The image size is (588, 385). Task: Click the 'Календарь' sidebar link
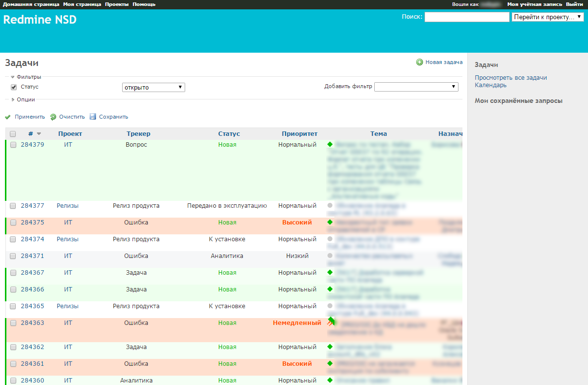490,85
